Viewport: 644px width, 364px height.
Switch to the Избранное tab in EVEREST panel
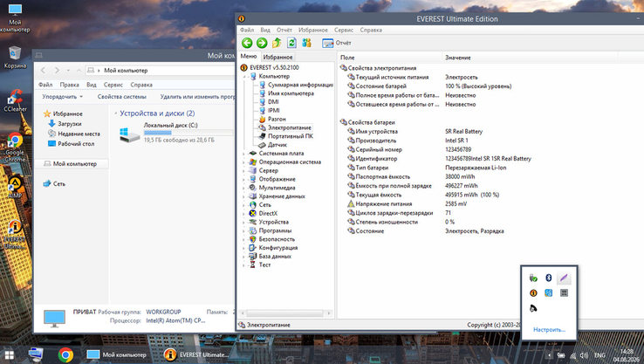click(278, 57)
